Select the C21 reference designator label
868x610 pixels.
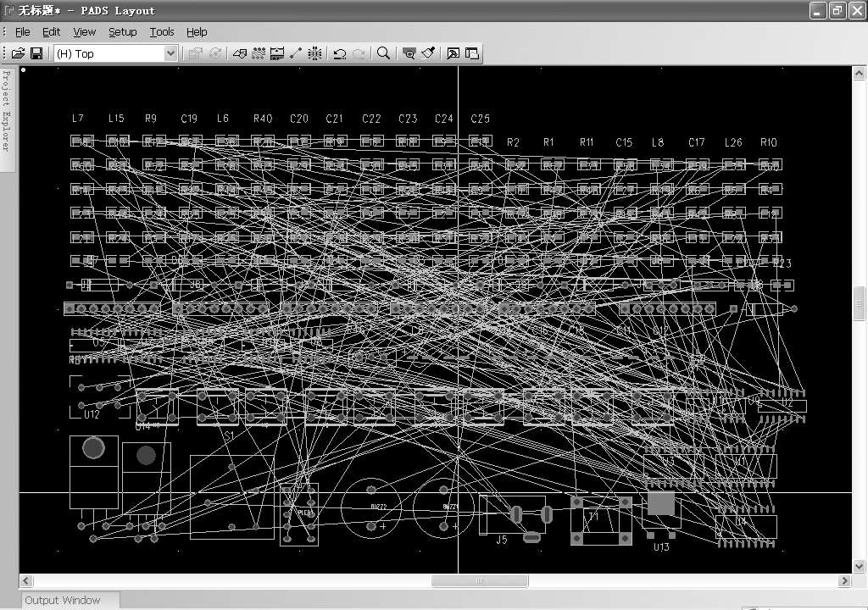click(x=334, y=119)
